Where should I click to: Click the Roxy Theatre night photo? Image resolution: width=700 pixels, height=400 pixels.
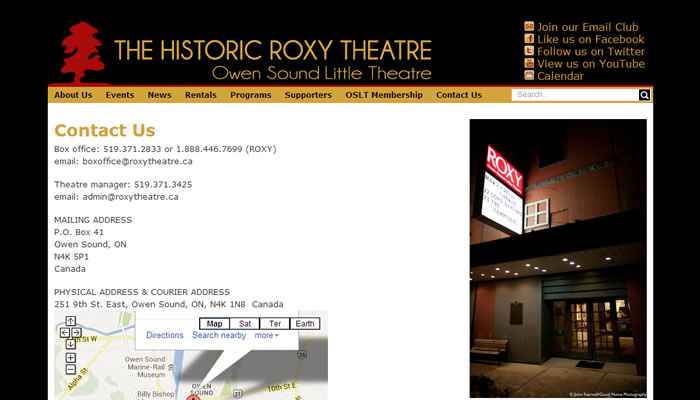coord(558,258)
